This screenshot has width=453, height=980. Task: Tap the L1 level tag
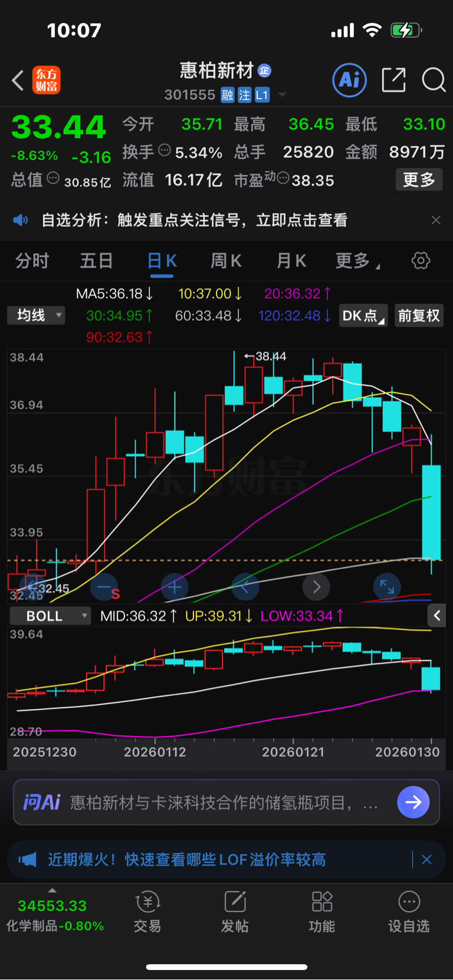tap(262, 95)
